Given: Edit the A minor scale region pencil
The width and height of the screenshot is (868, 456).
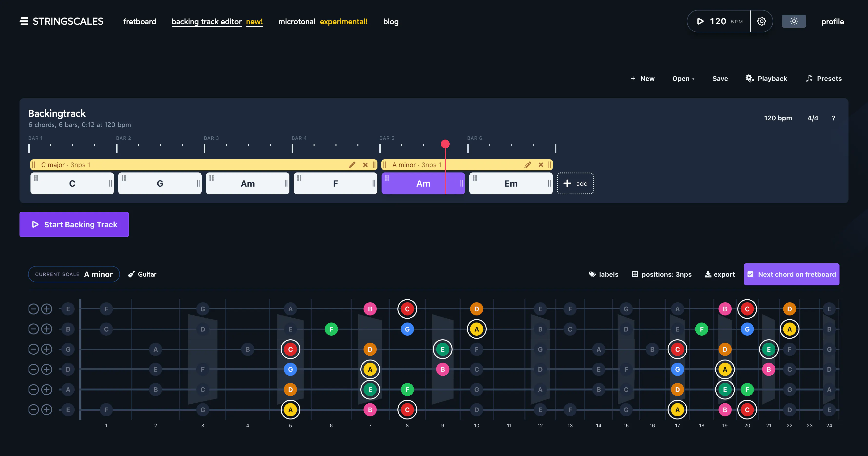Looking at the screenshot, I should pos(528,165).
